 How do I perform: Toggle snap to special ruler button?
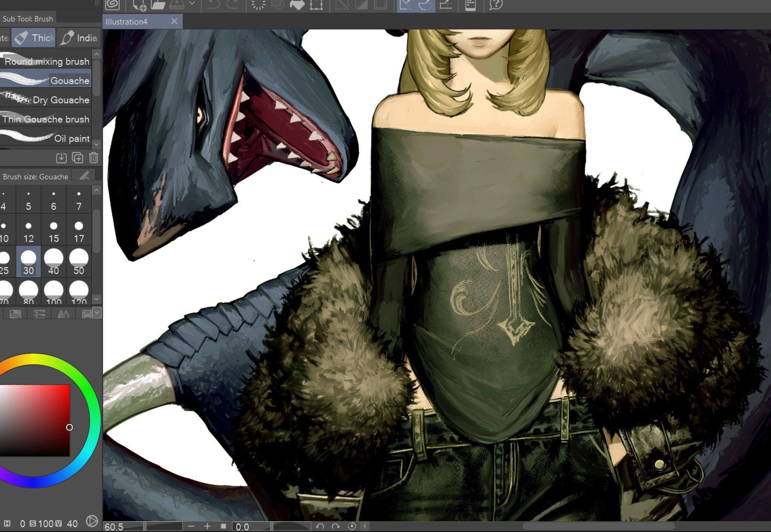tap(426, 5)
